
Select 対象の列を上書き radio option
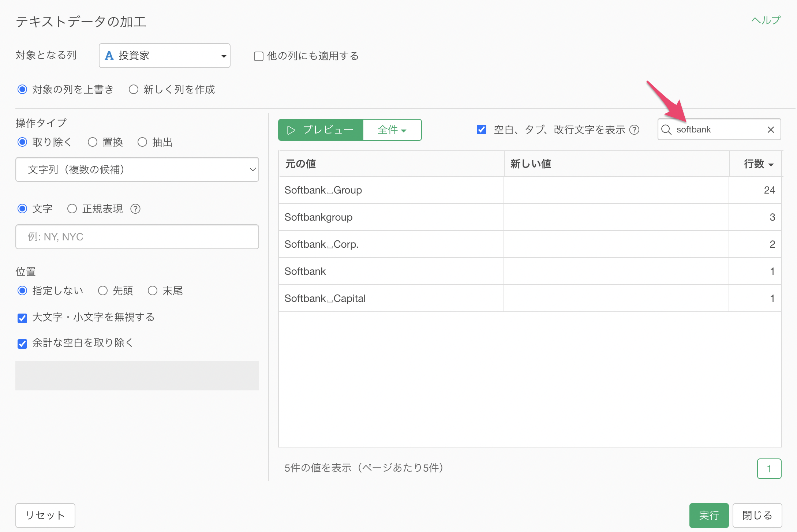point(22,89)
